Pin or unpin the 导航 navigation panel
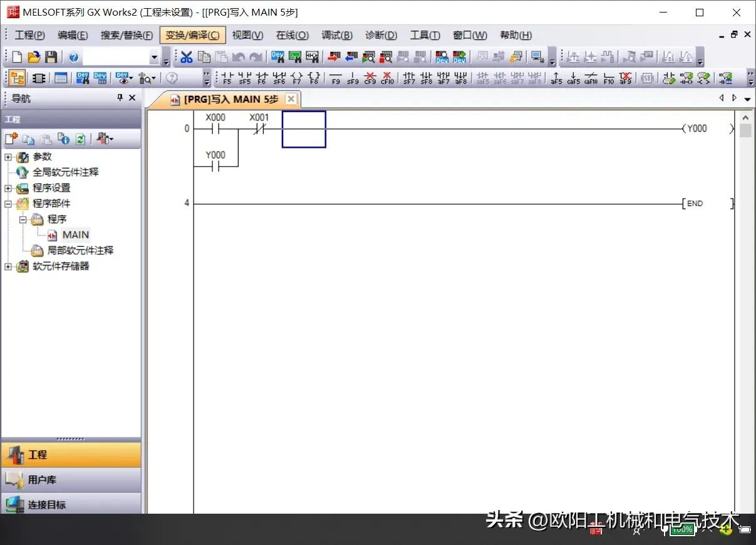Screen dimensions: 756x545 (120, 98)
